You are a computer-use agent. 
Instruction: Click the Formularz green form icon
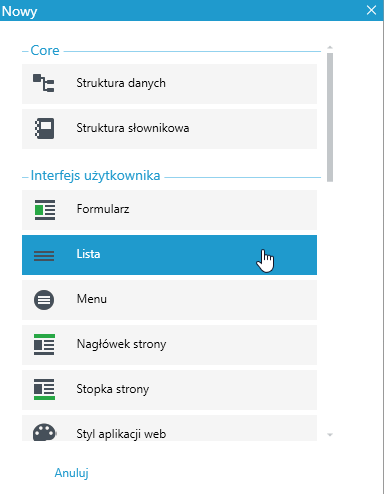[45, 210]
